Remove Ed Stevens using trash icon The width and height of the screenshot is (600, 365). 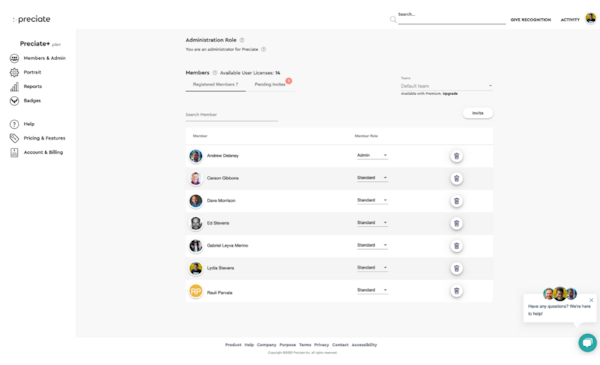click(x=456, y=223)
